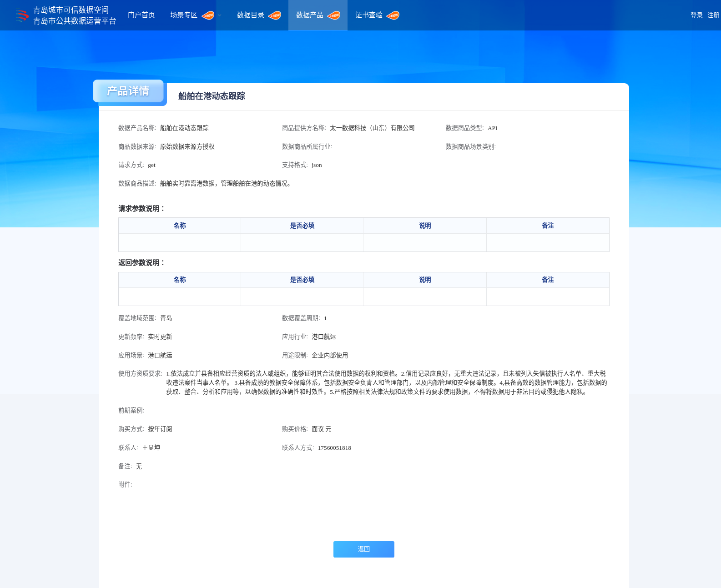721x588 pixels.
Task: Click the 返回参数说明 section heading
Action: [x=142, y=263]
